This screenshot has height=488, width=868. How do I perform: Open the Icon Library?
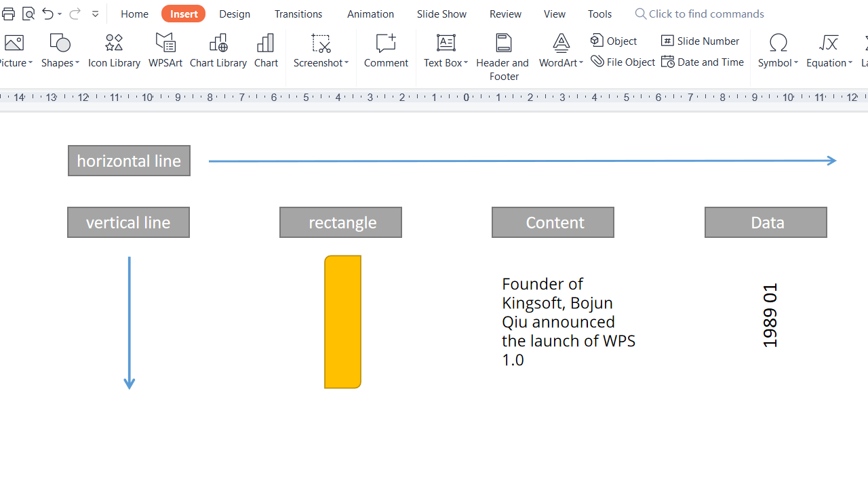(114, 51)
